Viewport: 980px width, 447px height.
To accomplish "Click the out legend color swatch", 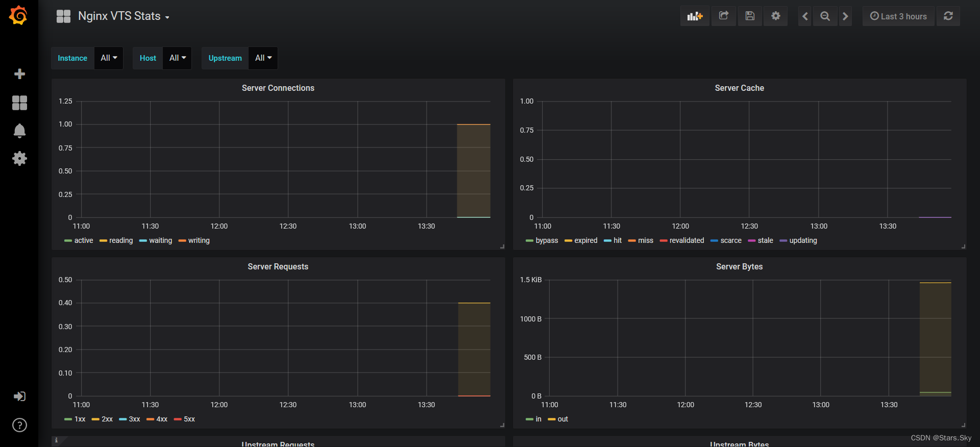I will point(551,419).
